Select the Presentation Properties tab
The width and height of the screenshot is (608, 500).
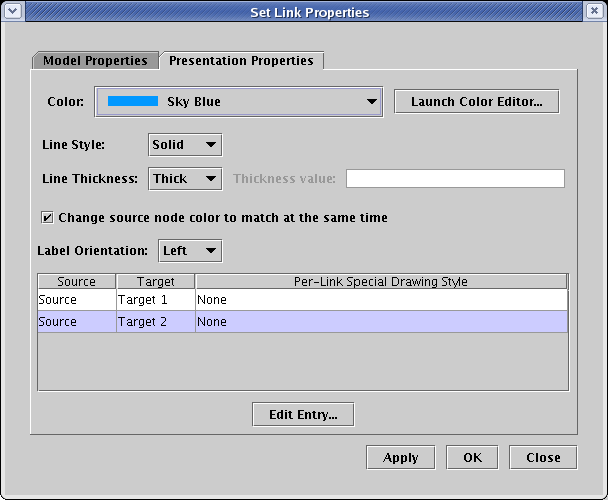coord(241,61)
